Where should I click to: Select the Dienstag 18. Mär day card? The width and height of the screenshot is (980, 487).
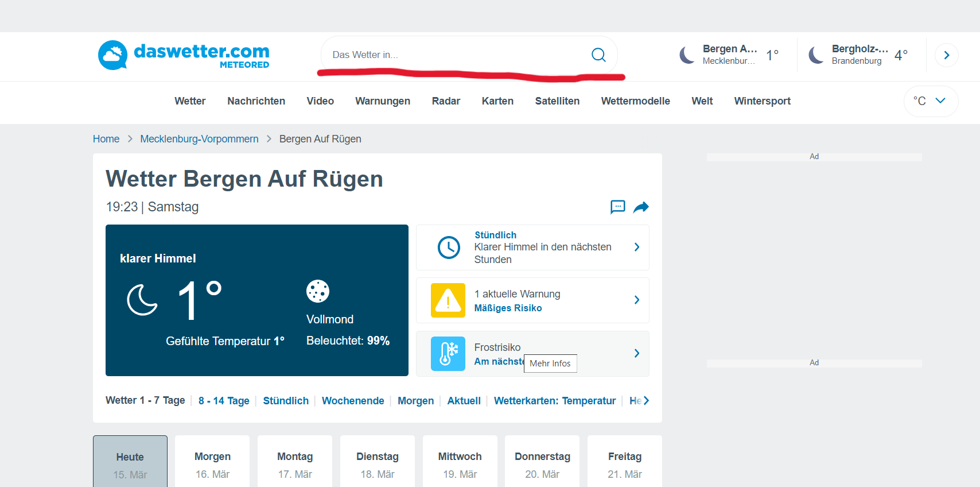[x=378, y=461]
